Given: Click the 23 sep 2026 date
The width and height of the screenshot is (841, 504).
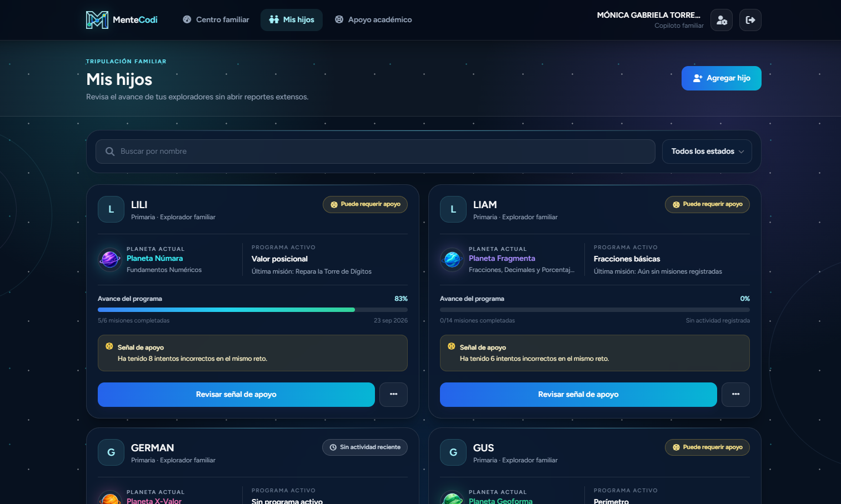Looking at the screenshot, I should click(391, 321).
